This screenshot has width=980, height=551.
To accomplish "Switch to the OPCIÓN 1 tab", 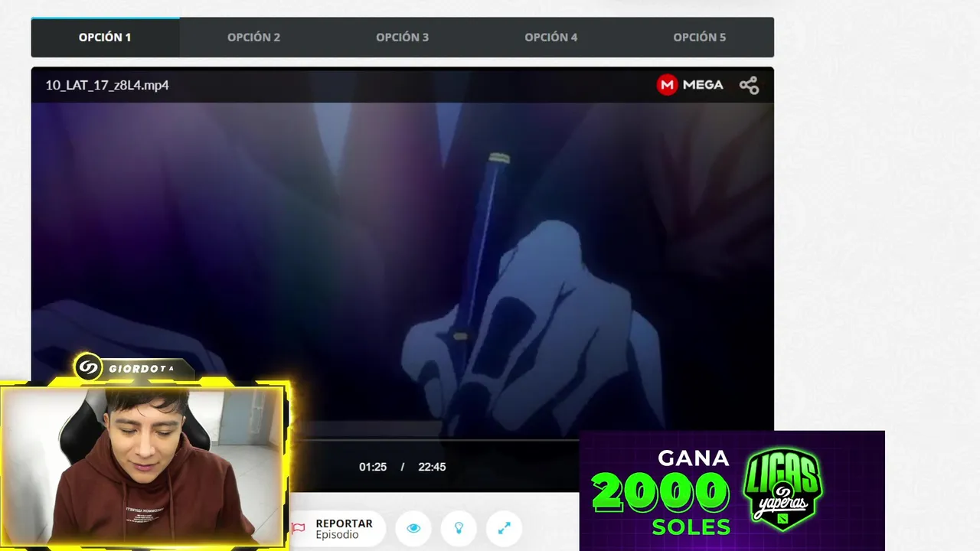I will (x=105, y=37).
